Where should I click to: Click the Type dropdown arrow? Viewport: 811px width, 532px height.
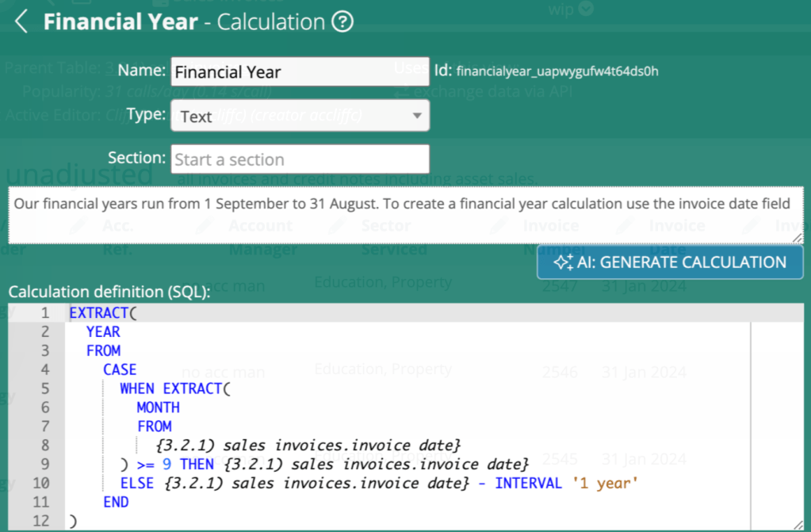tap(417, 116)
